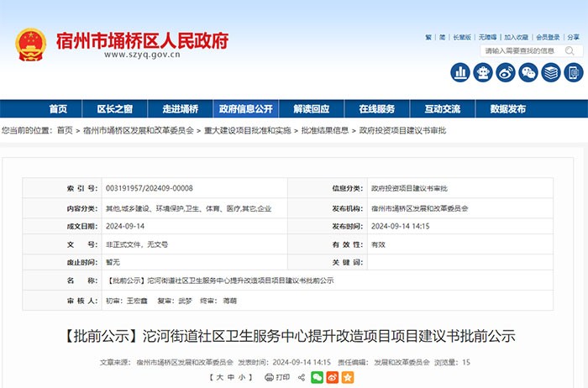Click 首页 in the breadcrumb
The width and height of the screenshot is (588, 388).
pos(65,130)
